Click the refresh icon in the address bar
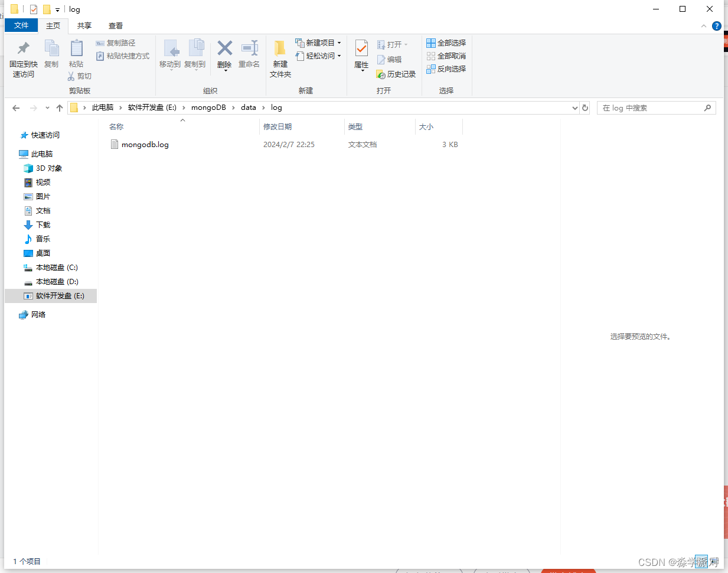This screenshot has height=573, width=728. [585, 108]
